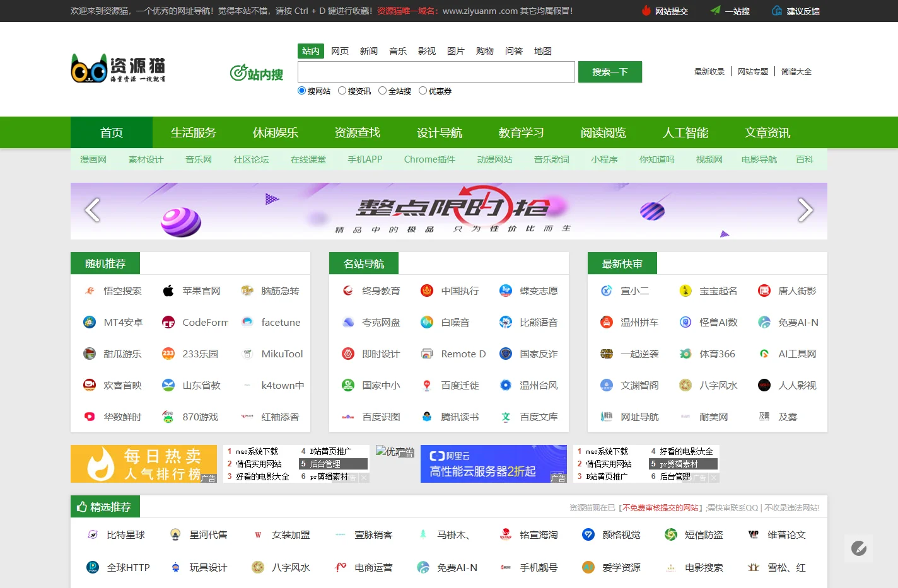Image resolution: width=898 pixels, height=588 pixels.
Task: Click the 宣小二 site icon
Action: 607,291
